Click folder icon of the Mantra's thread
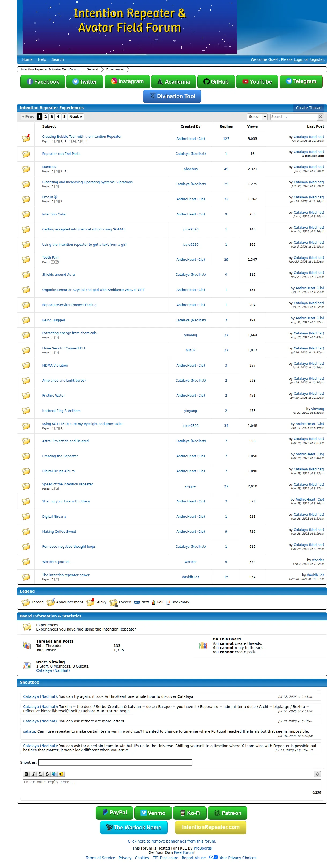The width and height of the screenshot is (327, 868). click(x=26, y=169)
